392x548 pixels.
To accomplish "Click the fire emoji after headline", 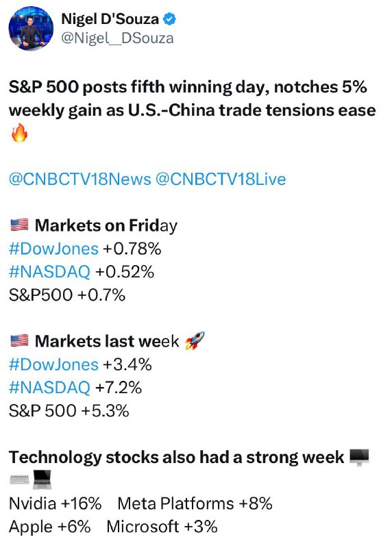I will point(19,132).
